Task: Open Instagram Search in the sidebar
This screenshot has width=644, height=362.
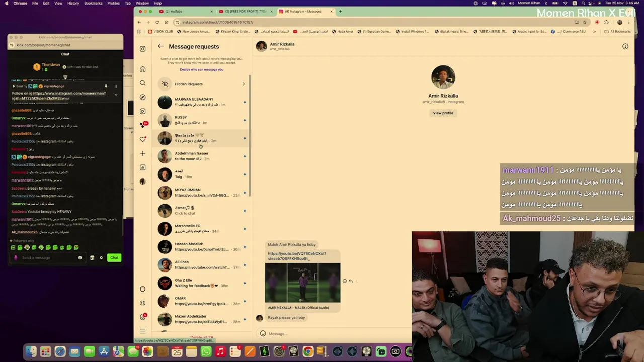Action: coord(142,83)
